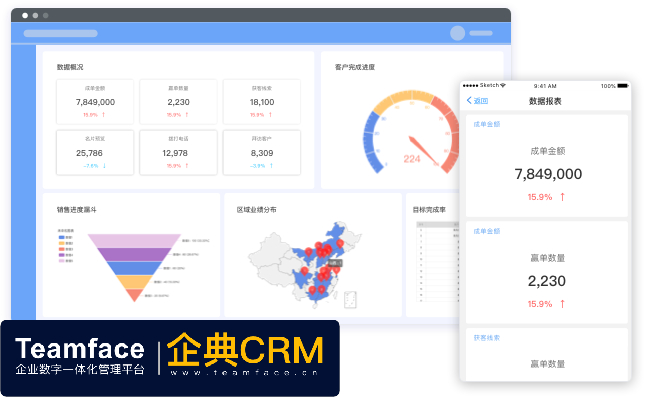Click the blue down arrow in the 25,786 card
The image size is (645, 397).
tap(104, 166)
